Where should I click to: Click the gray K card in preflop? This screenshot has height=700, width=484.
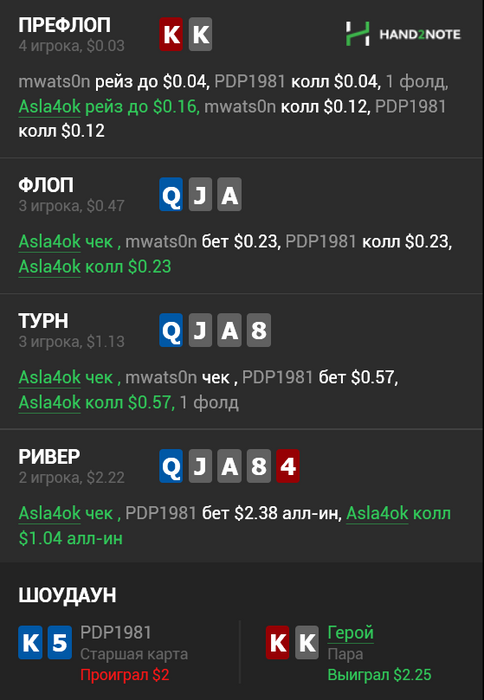point(200,34)
